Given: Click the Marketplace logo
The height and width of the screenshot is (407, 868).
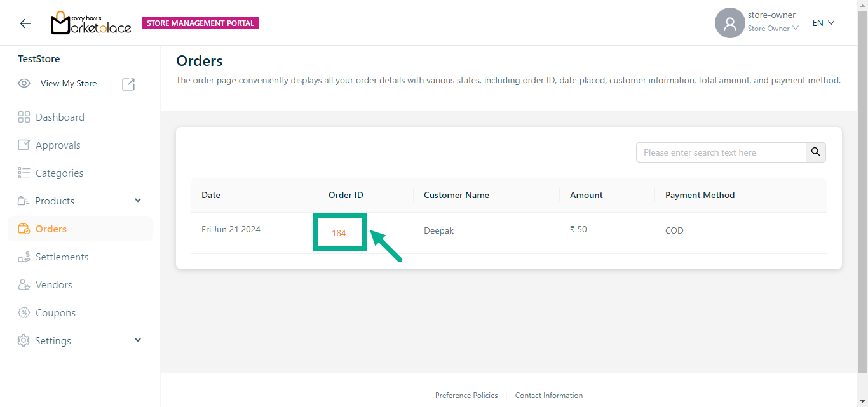Looking at the screenshot, I should click(91, 23).
